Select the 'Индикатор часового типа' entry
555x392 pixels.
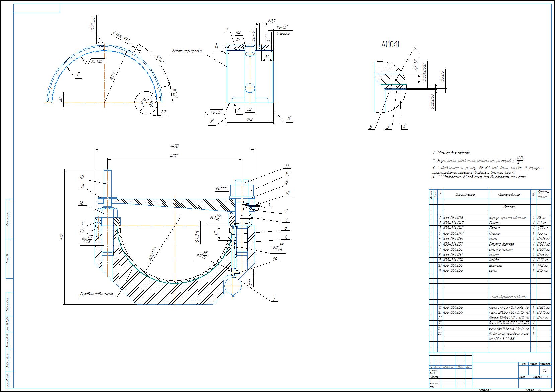click(x=508, y=334)
